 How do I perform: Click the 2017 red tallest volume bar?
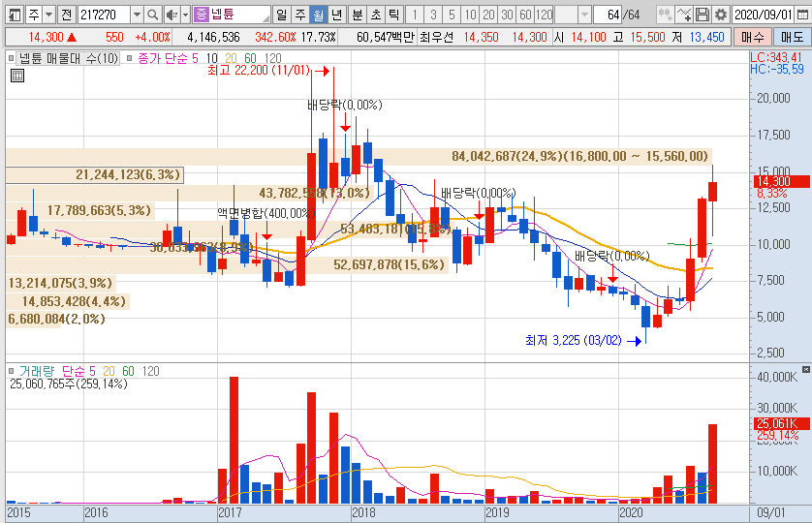[x=234, y=440]
